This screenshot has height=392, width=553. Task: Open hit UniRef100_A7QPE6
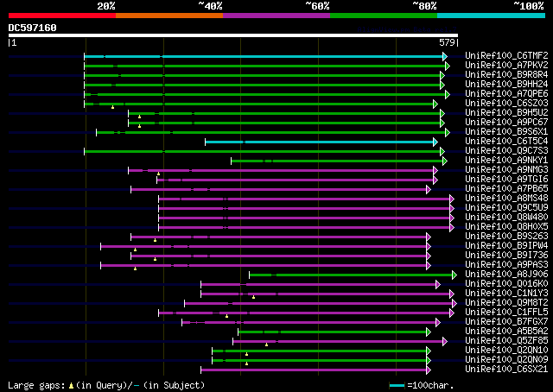pos(506,94)
